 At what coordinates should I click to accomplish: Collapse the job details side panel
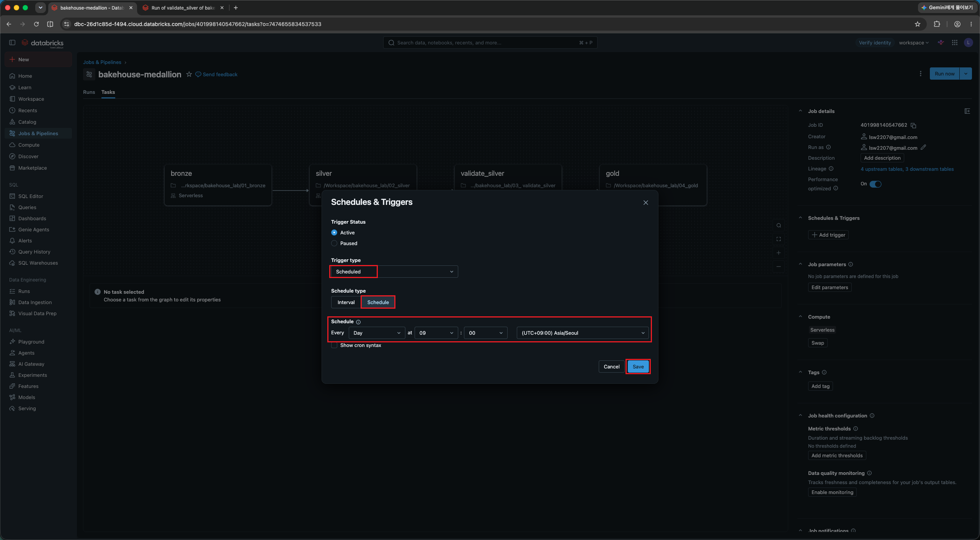pos(967,111)
